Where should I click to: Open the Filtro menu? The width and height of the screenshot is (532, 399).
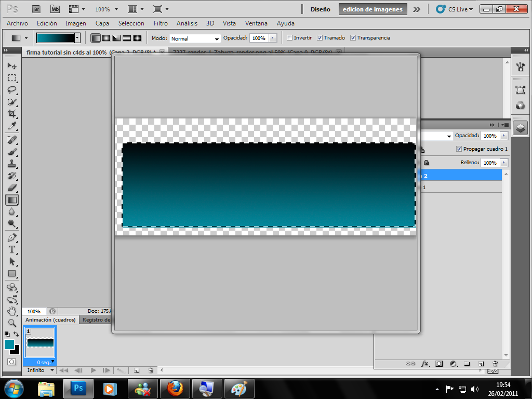click(161, 23)
